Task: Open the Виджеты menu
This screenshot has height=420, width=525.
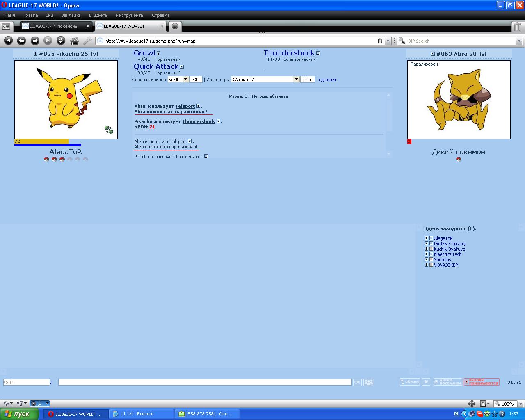Action: [x=99, y=15]
